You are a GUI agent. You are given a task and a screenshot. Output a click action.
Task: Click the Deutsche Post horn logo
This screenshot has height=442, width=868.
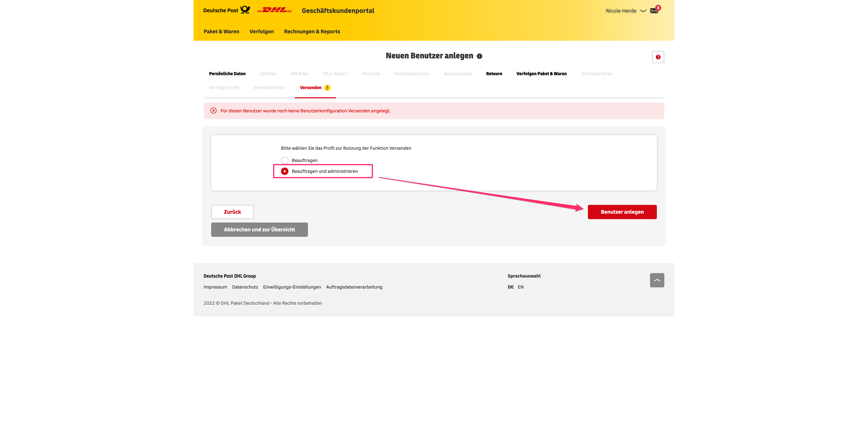(x=245, y=10)
